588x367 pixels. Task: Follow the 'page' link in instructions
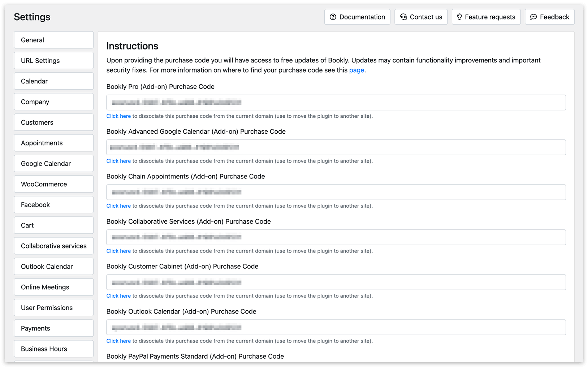point(356,70)
